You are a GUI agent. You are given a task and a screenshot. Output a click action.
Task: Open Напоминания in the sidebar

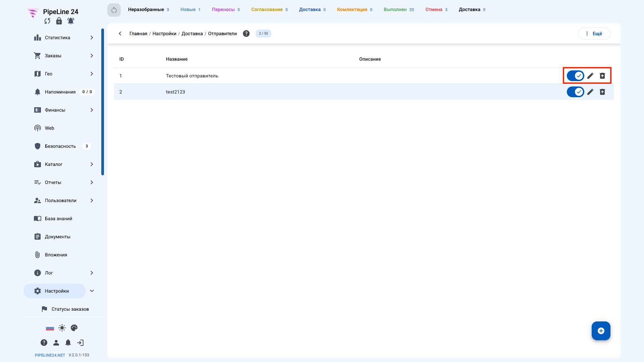(x=60, y=92)
